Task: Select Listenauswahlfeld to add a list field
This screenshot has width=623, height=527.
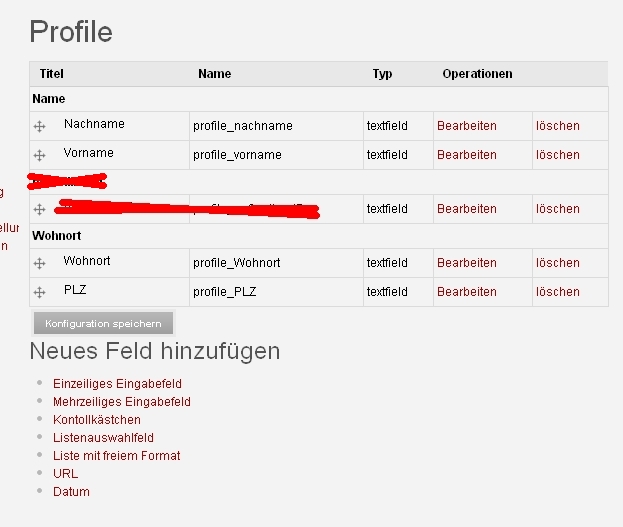Action: pos(103,437)
